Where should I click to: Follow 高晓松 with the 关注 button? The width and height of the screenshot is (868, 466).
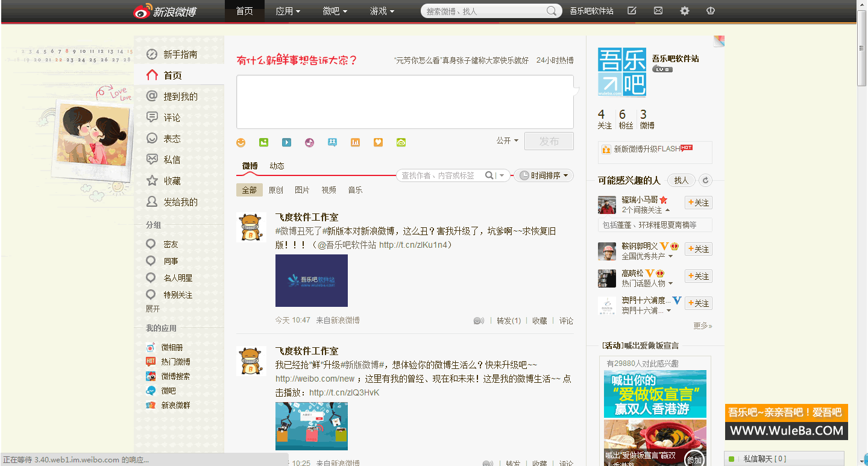[x=699, y=276]
